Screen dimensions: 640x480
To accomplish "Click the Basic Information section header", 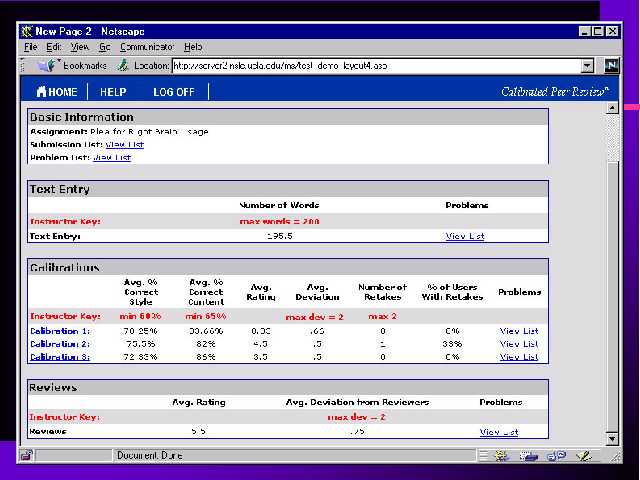I will point(288,117).
